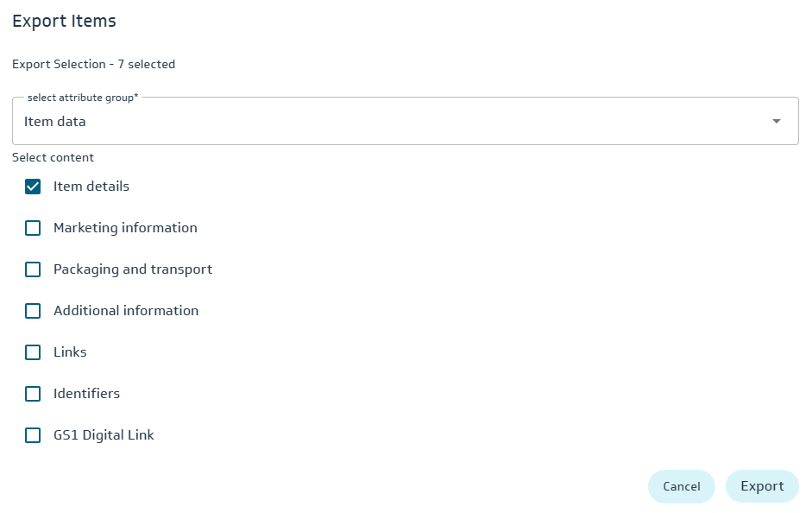Image resolution: width=812 pixels, height=513 pixels.
Task: Click the 'Item details' label text
Action: coord(91,187)
